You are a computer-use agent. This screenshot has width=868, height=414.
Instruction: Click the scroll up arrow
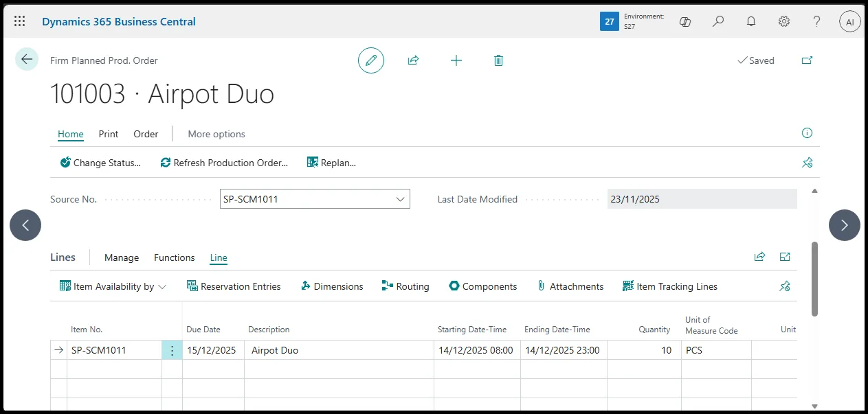[x=815, y=191]
